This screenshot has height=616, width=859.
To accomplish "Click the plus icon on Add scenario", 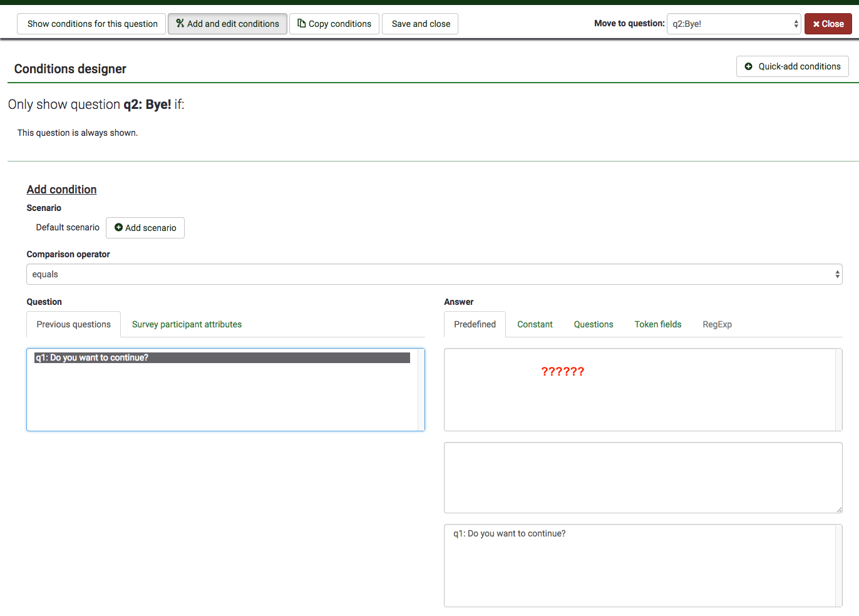I will click(118, 227).
